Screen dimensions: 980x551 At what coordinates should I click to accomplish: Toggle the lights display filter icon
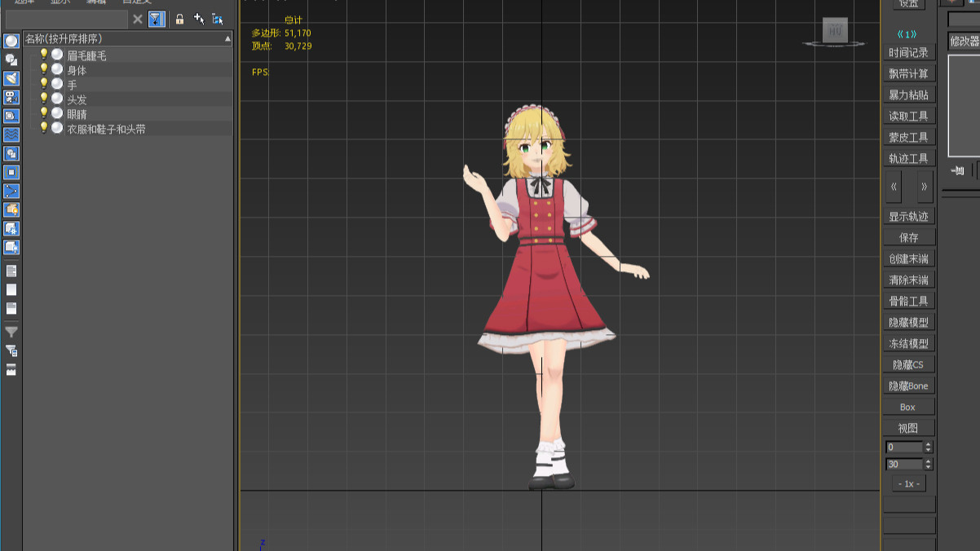(11, 78)
